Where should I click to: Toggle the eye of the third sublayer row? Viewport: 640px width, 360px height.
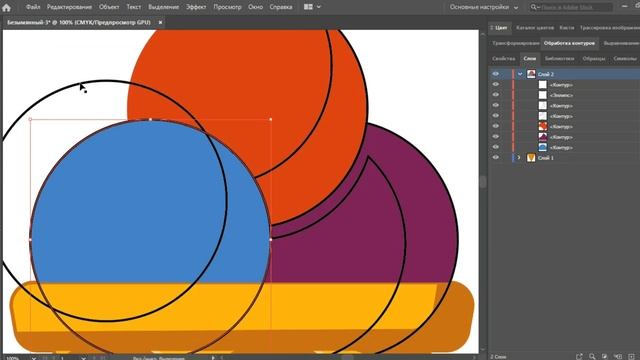496,105
